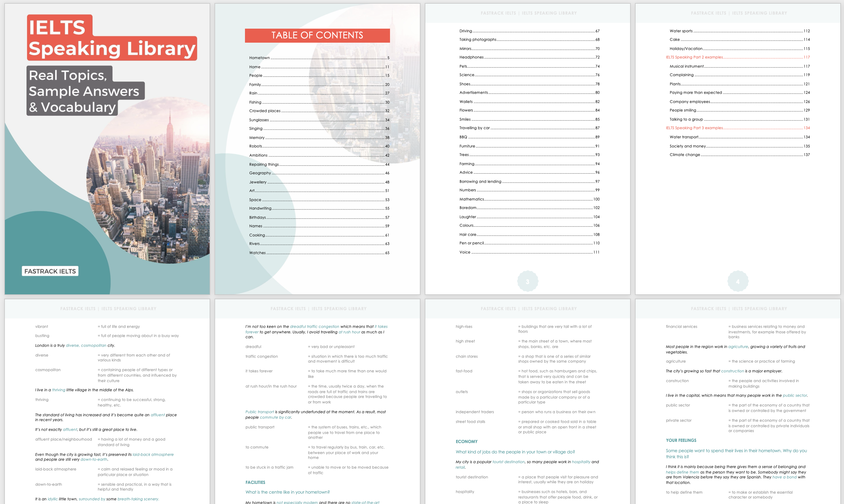Click the vocabulary term 'chain stores'

point(467,356)
